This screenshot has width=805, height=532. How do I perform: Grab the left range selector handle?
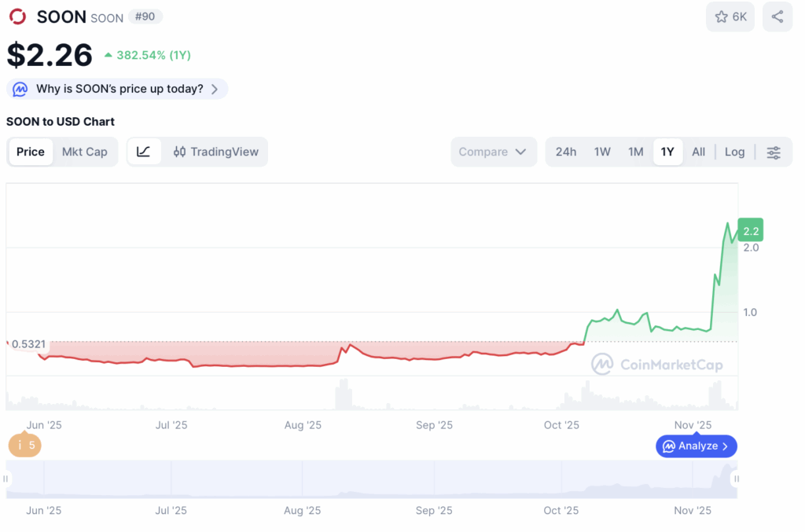[6, 479]
